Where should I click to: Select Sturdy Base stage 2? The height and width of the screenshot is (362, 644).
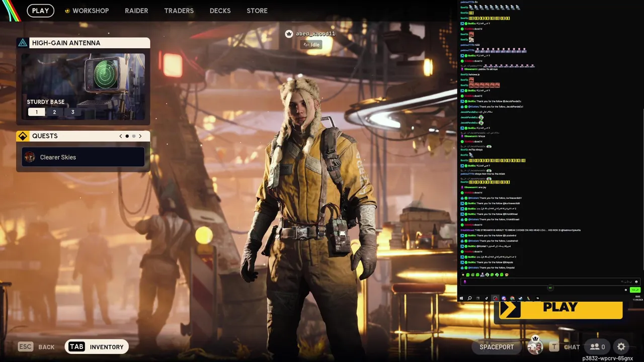(54, 112)
